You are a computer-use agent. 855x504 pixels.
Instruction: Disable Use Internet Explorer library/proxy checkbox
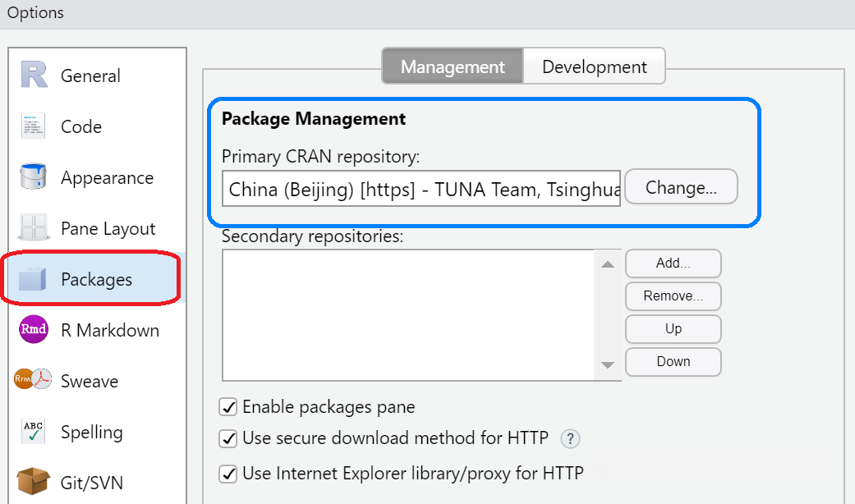[228, 474]
